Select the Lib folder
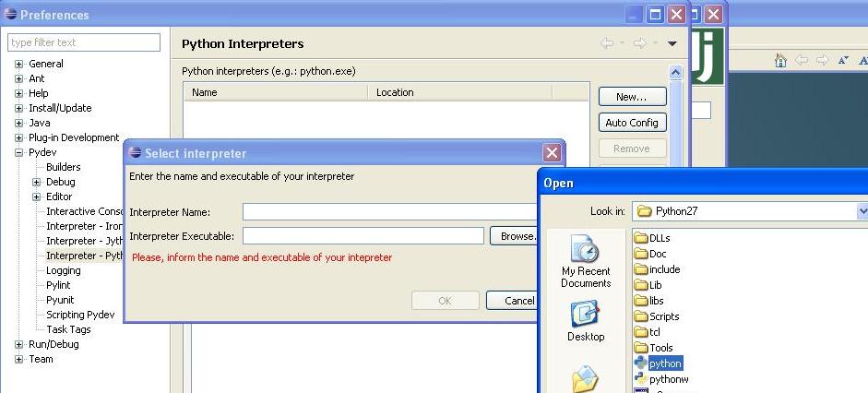The width and height of the screenshot is (868, 393). [x=655, y=285]
